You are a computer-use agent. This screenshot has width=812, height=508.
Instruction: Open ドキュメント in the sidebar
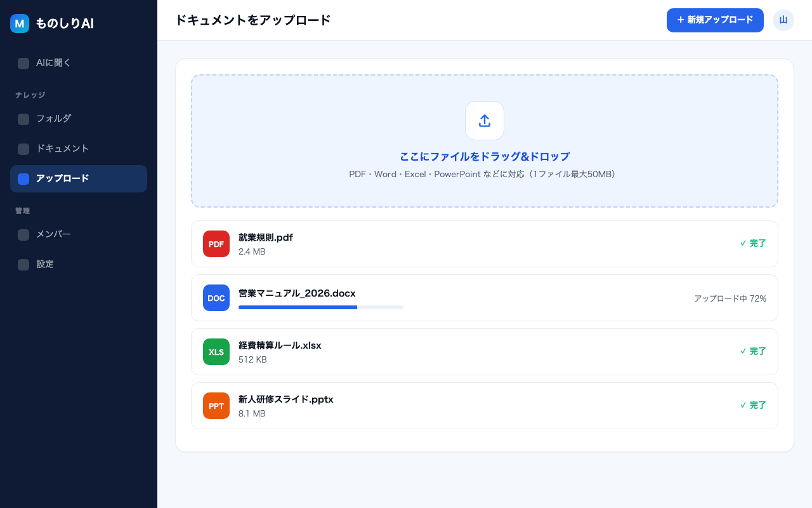pyautogui.click(x=79, y=149)
